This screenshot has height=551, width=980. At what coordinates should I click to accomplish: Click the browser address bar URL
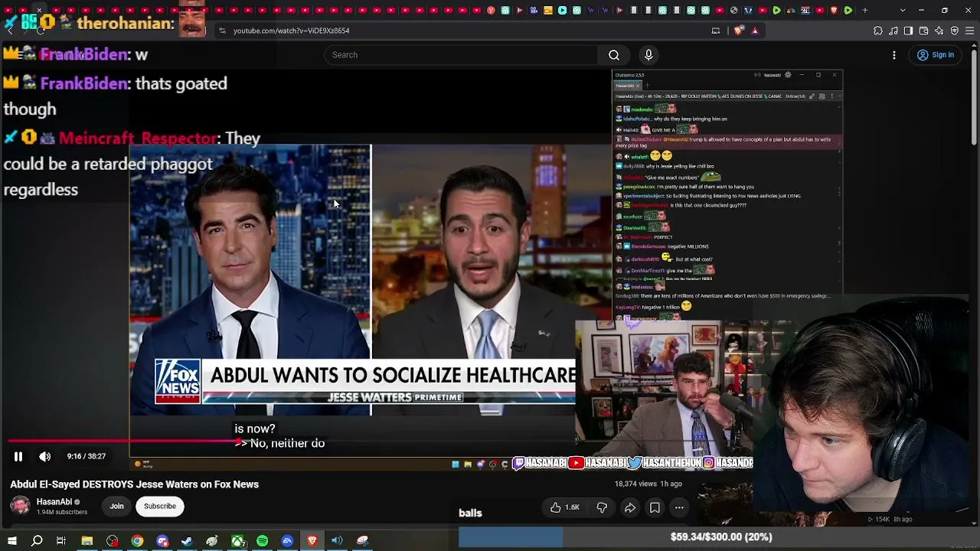pyautogui.click(x=292, y=31)
